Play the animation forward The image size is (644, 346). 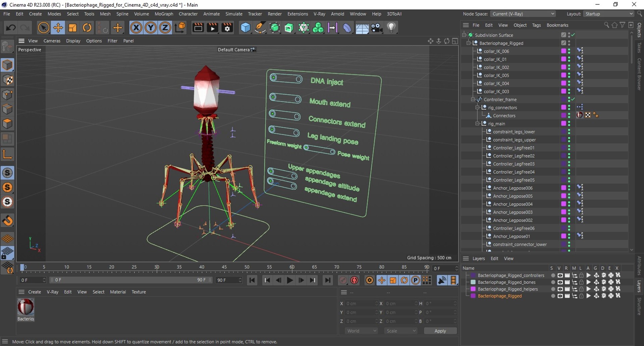[290, 280]
